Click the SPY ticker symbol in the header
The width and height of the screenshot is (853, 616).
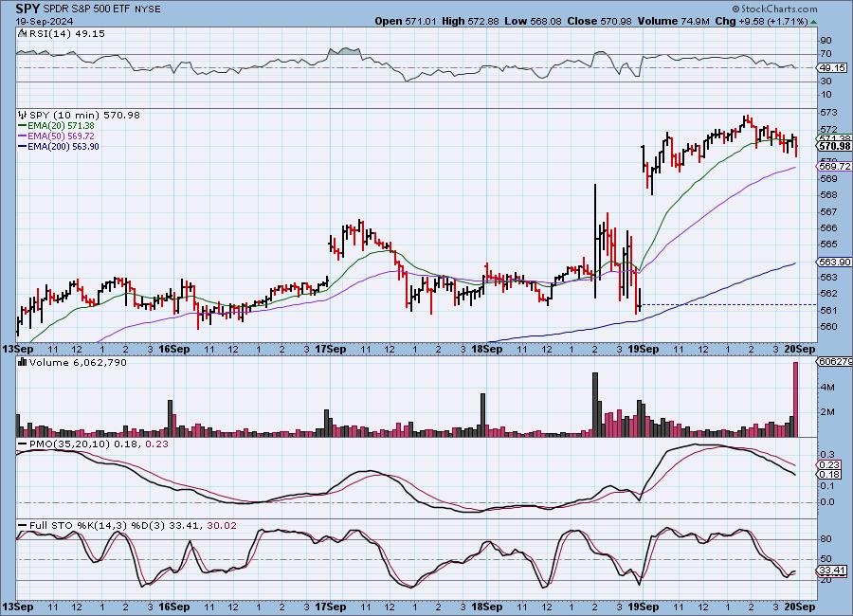(27, 9)
